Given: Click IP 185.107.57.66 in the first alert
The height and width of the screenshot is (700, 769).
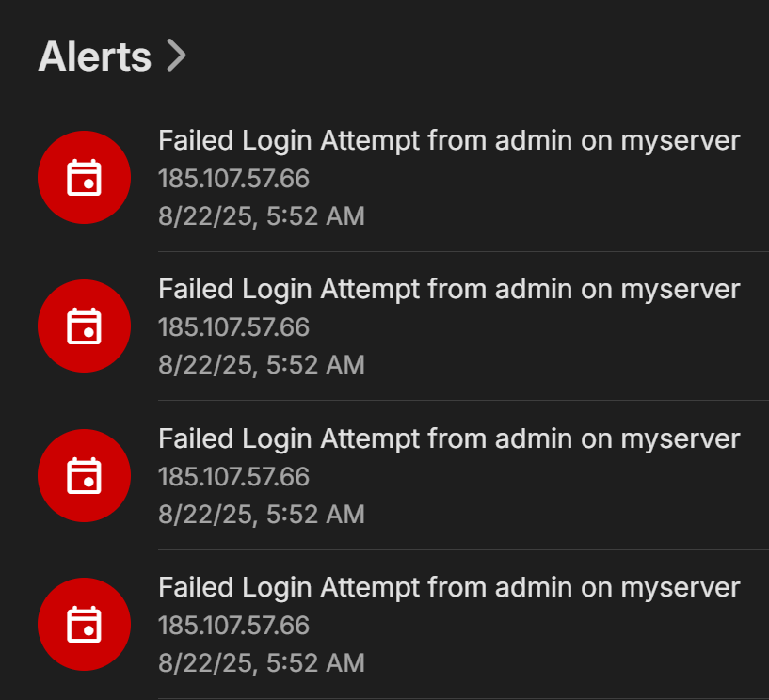Looking at the screenshot, I should point(233,179).
